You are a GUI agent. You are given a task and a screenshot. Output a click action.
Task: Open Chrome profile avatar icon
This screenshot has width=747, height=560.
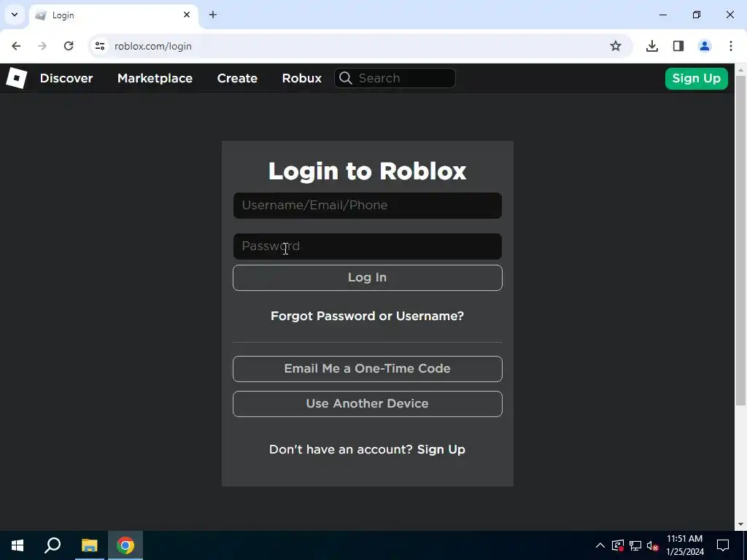click(705, 46)
